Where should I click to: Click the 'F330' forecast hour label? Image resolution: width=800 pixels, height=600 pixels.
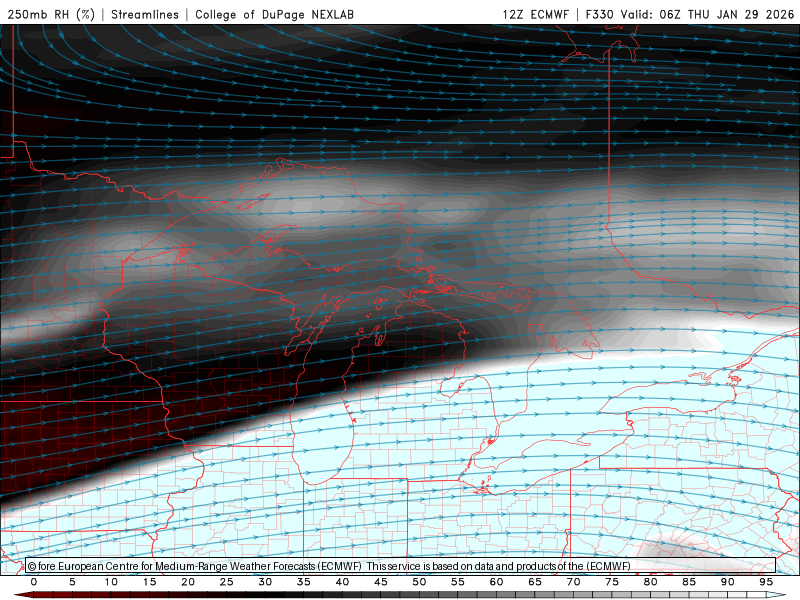599,14
